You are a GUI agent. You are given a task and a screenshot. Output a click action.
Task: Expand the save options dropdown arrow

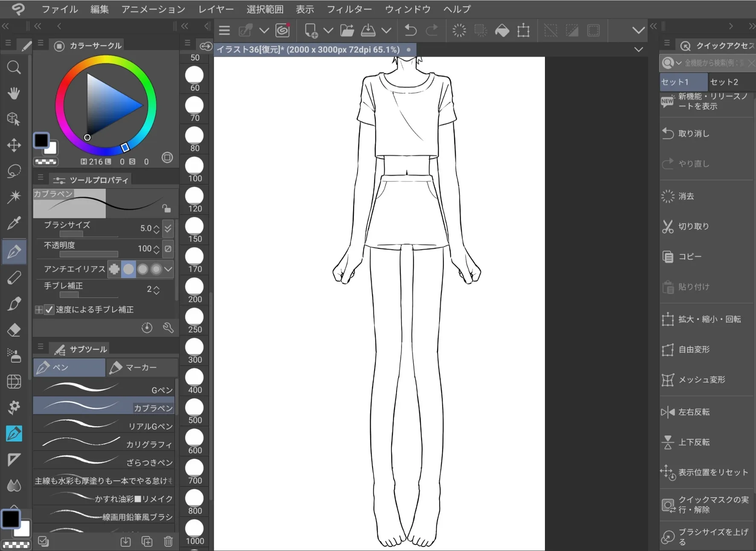tap(386, 30)
